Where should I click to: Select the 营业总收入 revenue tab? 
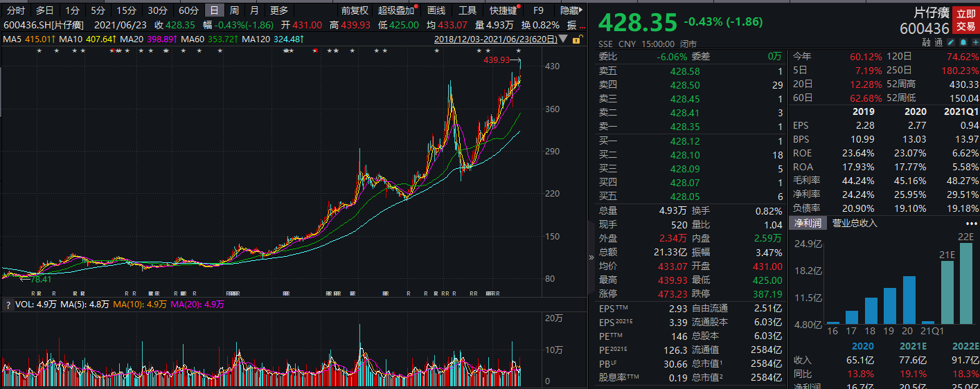(x=854, y=223)
